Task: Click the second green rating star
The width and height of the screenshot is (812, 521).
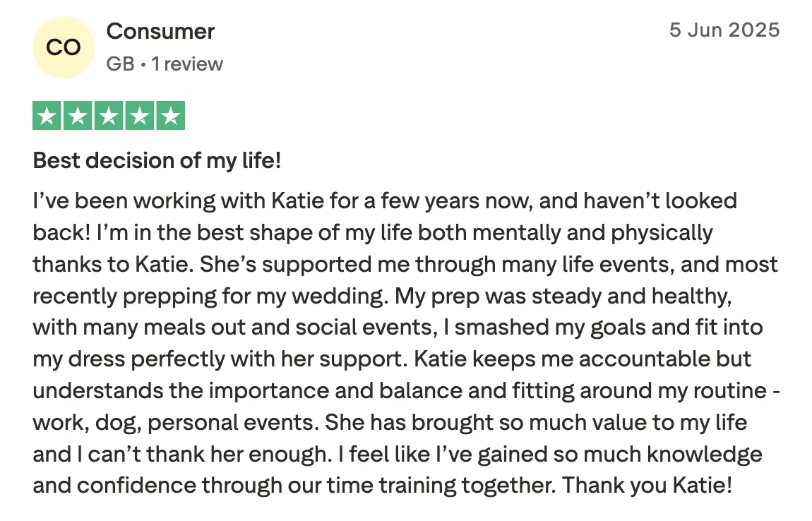Action: (78, 116)
